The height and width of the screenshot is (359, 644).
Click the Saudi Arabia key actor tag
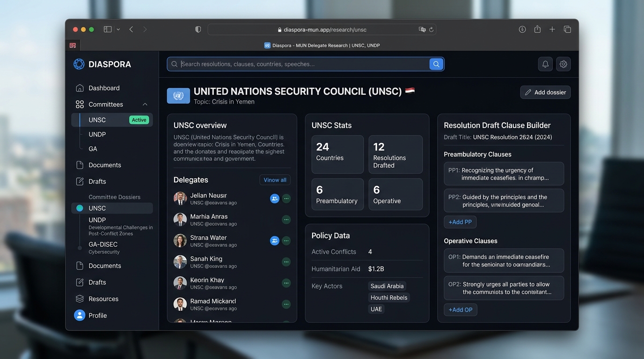(387, 286)
